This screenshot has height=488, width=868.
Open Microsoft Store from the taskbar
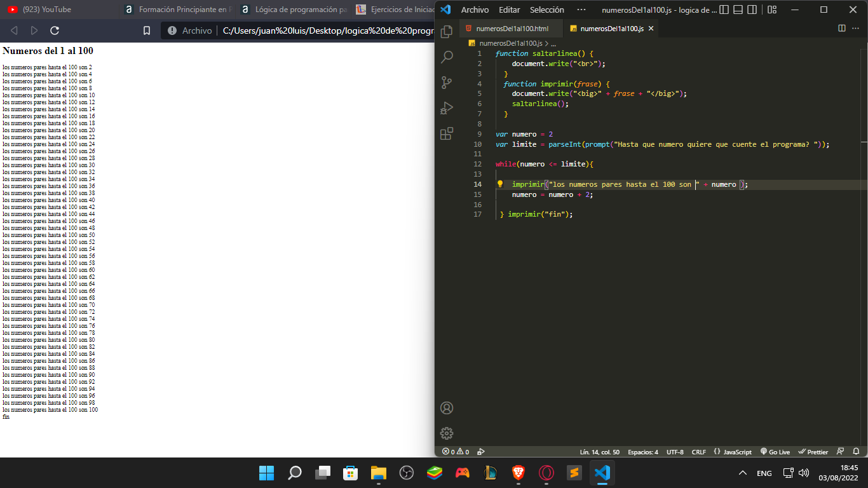point(351,473)
